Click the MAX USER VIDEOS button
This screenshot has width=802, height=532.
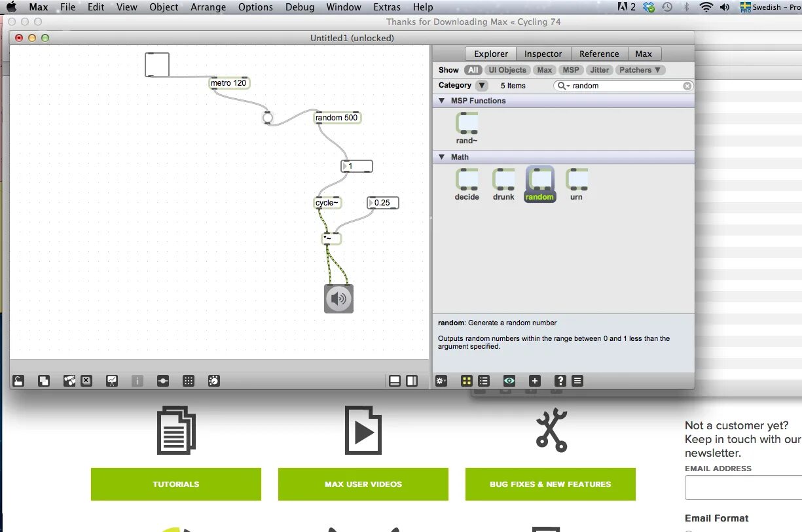pos(363,484)
